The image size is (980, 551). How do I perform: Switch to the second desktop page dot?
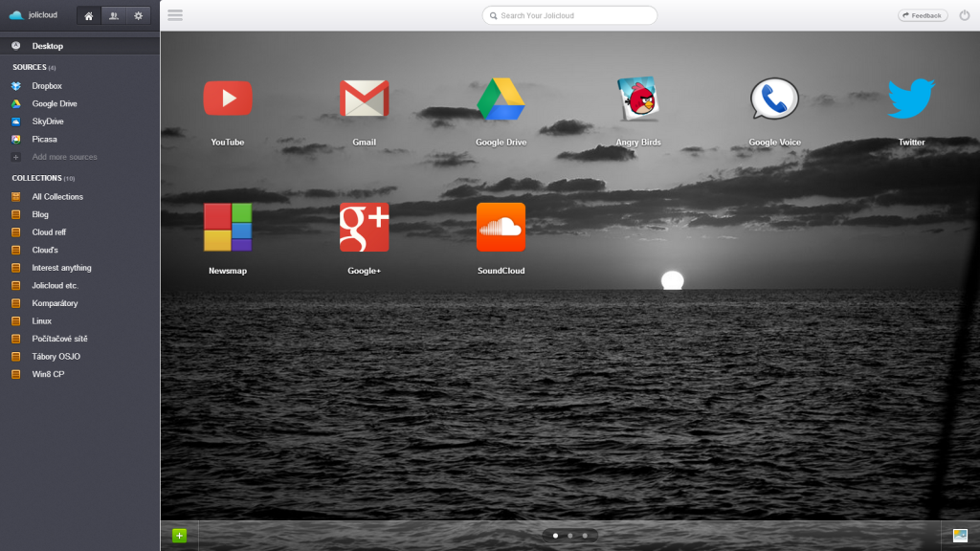[x=570, y=536]
